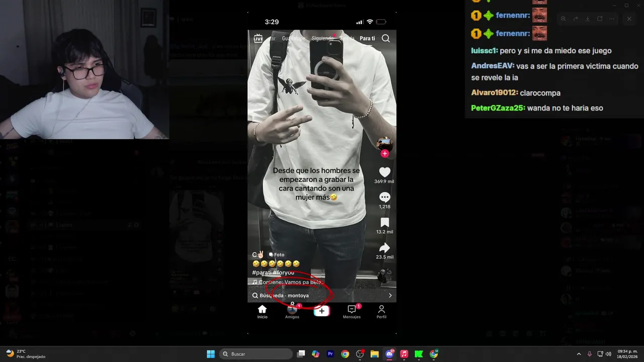Screen dimensions: 644x362
Task: Open the TikTok search magnifier
Action: click(x=386, y=38)
